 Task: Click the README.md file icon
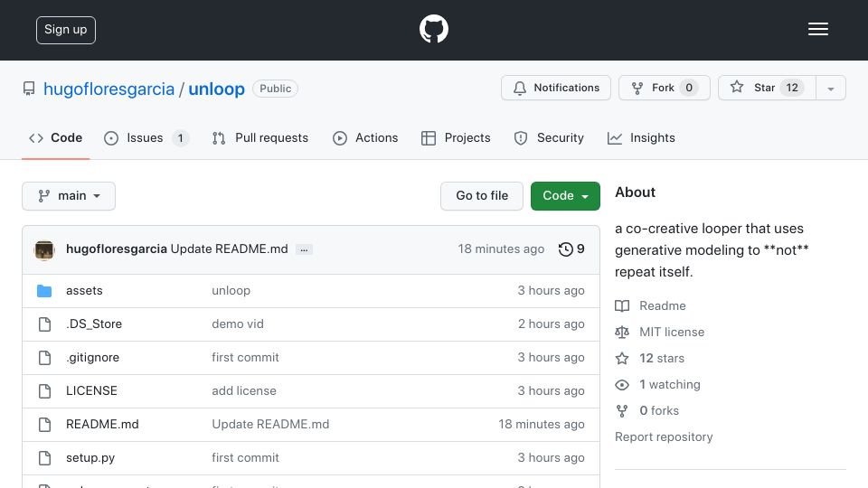click(44, 425)
